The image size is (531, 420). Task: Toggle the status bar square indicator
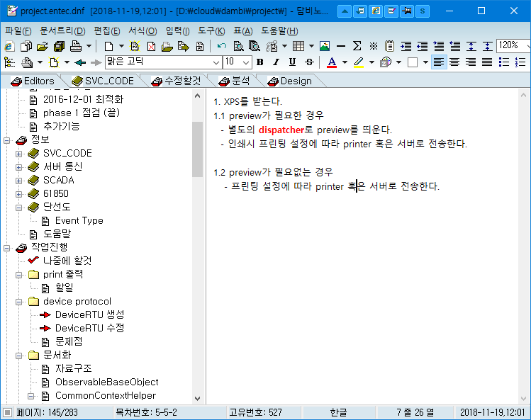click(8, 412)
